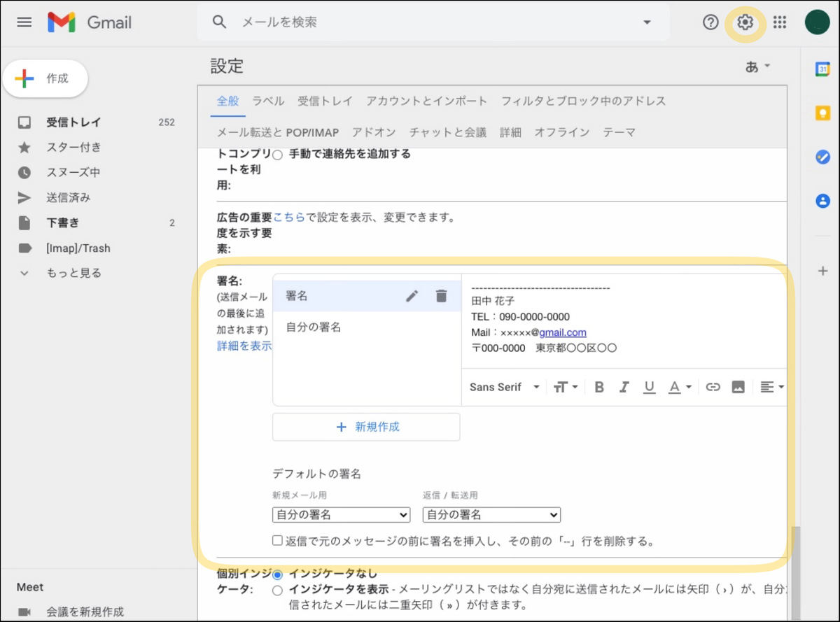
Task: Open the 返信/転送用 signature dropdown
Action: point(491,515)
